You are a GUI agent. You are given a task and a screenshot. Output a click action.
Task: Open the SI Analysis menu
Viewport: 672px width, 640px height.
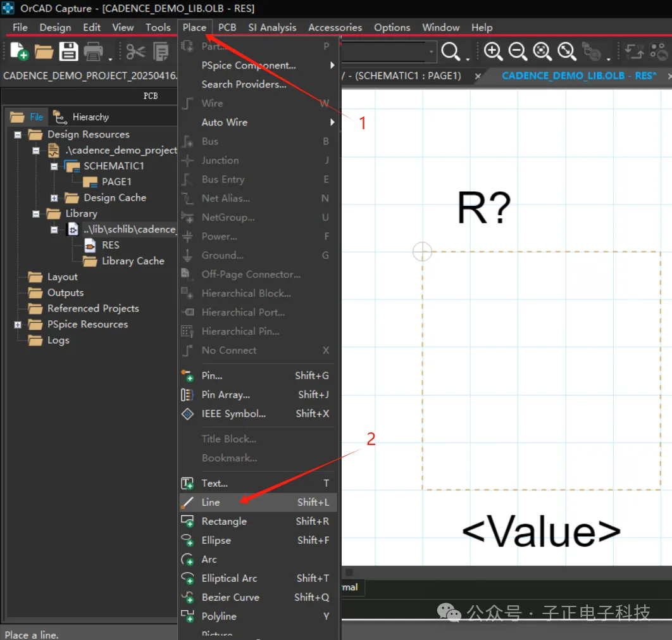click(272, 27)
